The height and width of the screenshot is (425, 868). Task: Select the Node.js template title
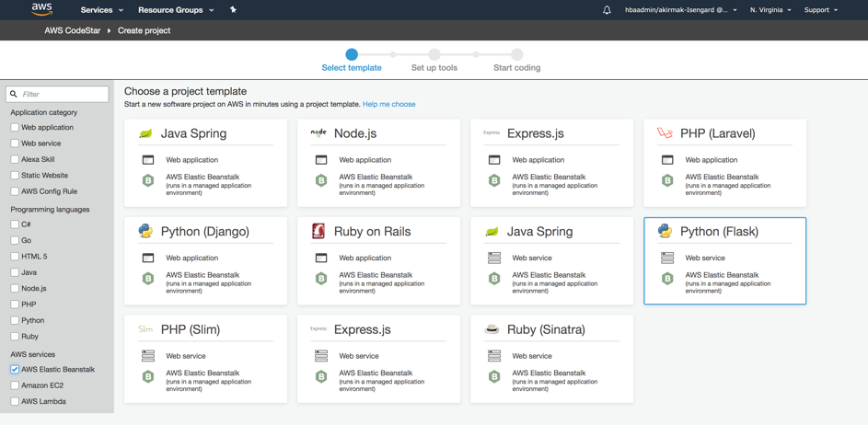coord(355,133)
